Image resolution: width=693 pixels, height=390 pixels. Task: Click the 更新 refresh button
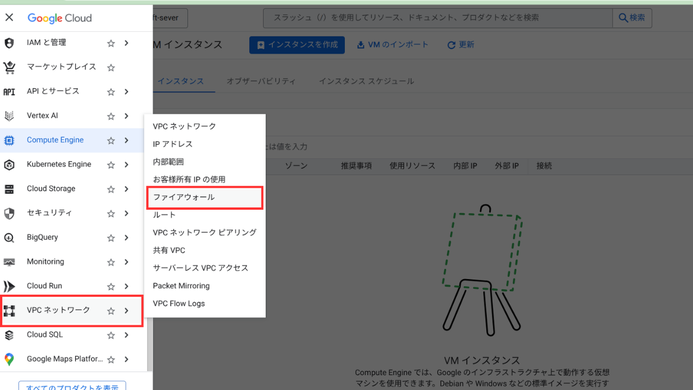click(x=461, y=45)
